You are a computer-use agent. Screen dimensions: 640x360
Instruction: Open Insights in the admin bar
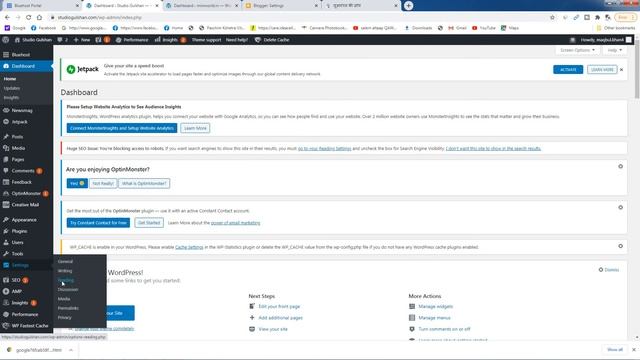click(x=170, y=40)
